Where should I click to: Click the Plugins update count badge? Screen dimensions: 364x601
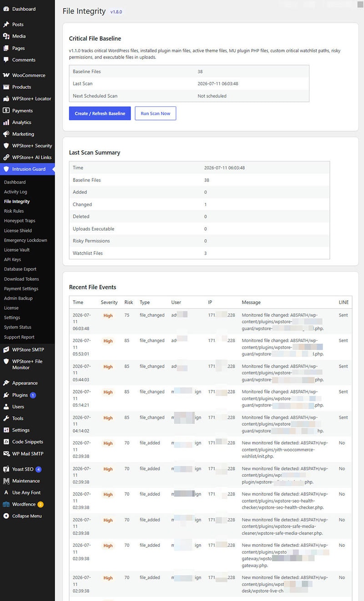tap(33, 395)
